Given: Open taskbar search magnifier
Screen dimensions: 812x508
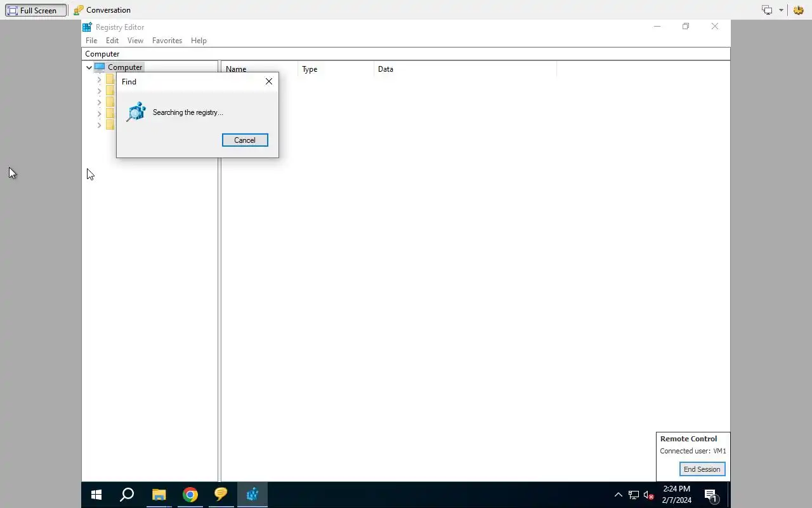Looking at the screenshot, I should (127, 495).
